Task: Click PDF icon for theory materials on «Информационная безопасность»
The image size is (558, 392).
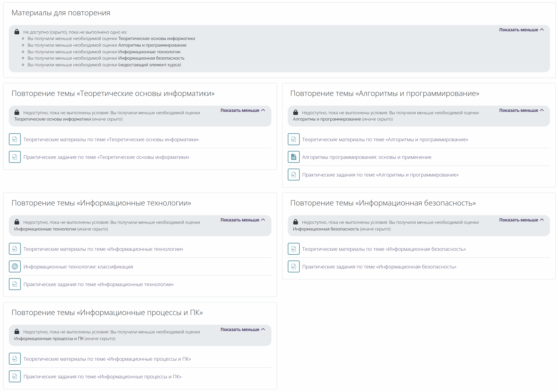Action: (x=294, y=249)
